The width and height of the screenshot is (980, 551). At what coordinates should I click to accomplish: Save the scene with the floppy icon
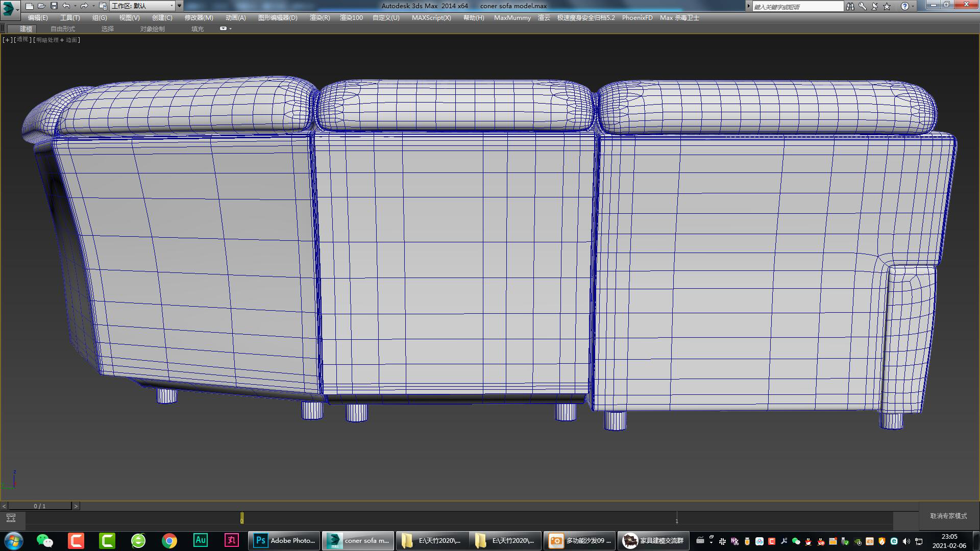[54, 6]
